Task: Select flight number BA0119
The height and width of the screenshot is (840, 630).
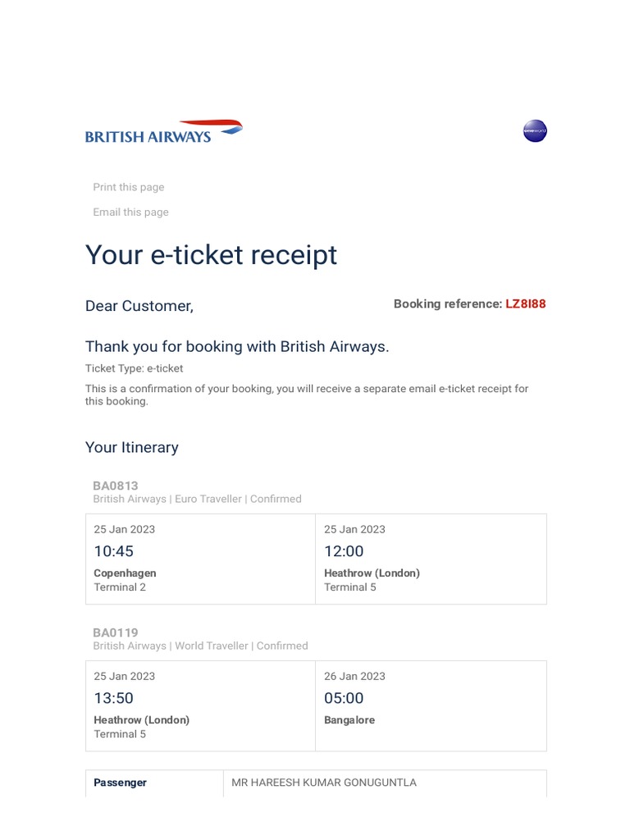Action: [x=115, y=632]
